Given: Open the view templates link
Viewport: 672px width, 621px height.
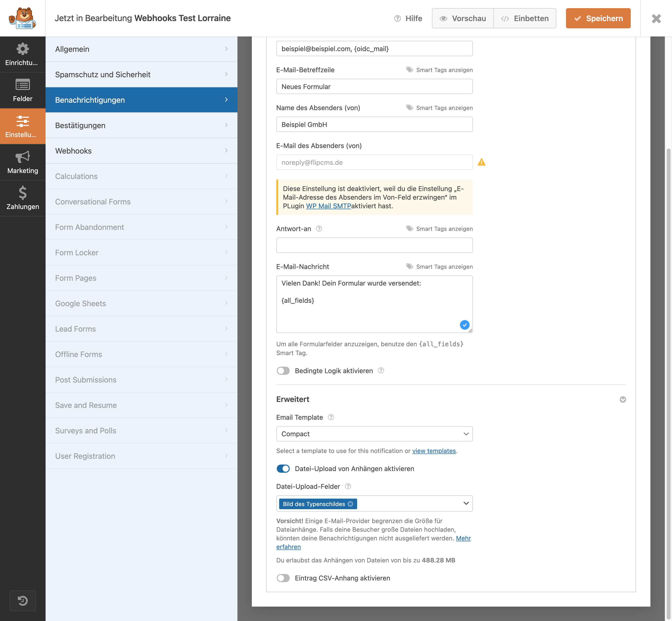Looking at the screenshot, I should coord(434,451).
